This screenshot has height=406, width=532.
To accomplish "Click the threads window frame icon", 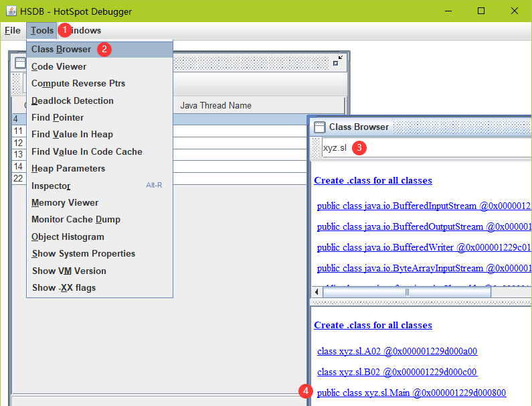I will 19,63.
